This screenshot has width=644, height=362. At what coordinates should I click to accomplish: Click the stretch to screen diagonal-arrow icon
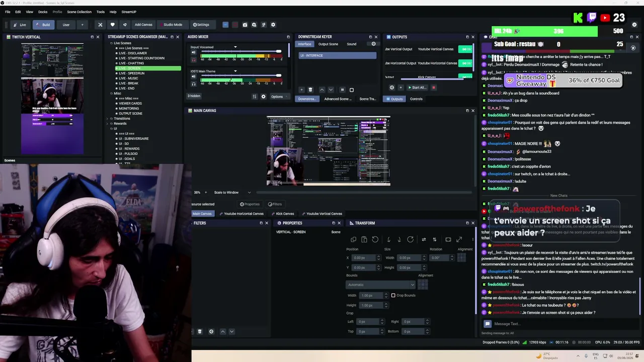(459, 240)
